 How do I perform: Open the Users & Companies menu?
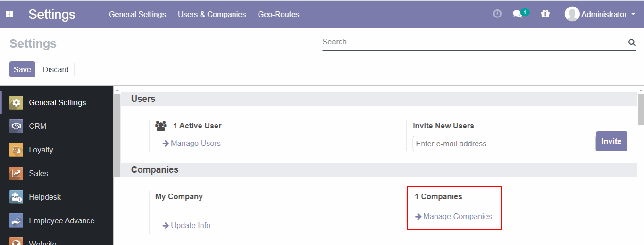(212, 14)
